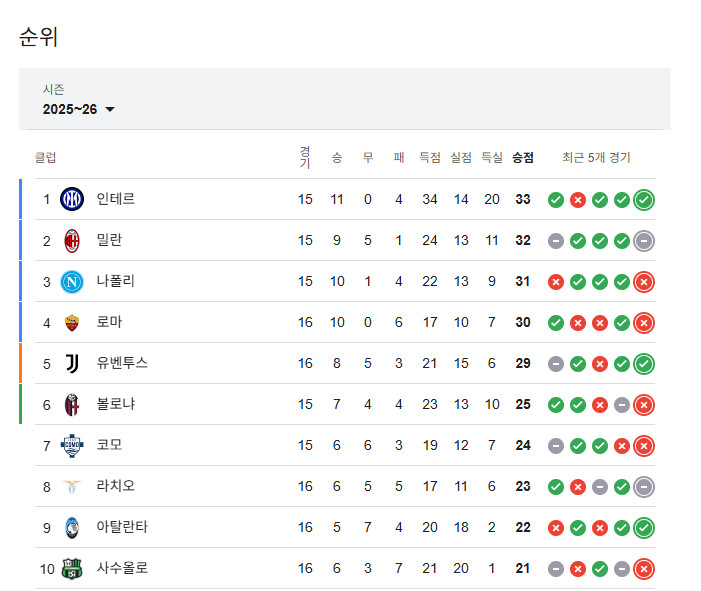Click the Atalanta club crest
The height and width of the screenshot is (591, 701).
pyautogui.click(x=72, y=527)
